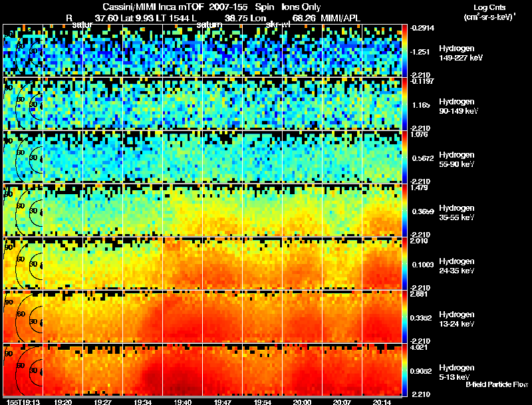Image resolution: width=532 pixels, height=405 pixels.
Task: Click the Hydrogen 5-13 keV channel label
Action: [456, 373]
